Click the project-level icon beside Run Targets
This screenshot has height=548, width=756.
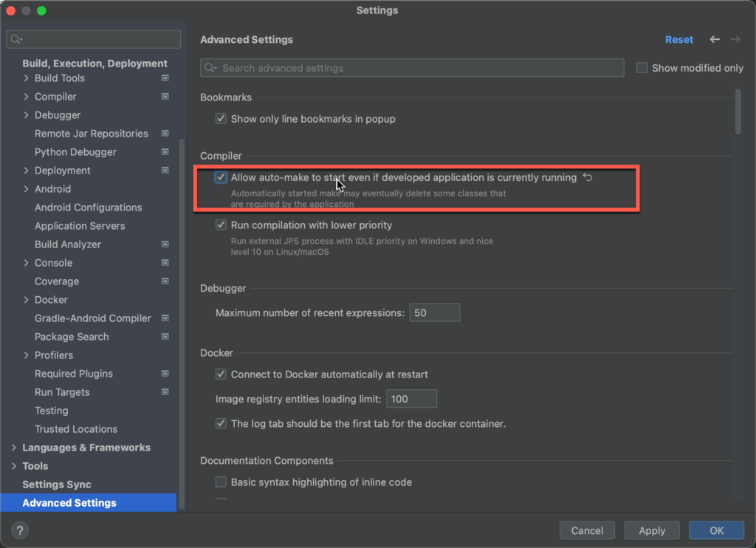click(x=165, y=392)
